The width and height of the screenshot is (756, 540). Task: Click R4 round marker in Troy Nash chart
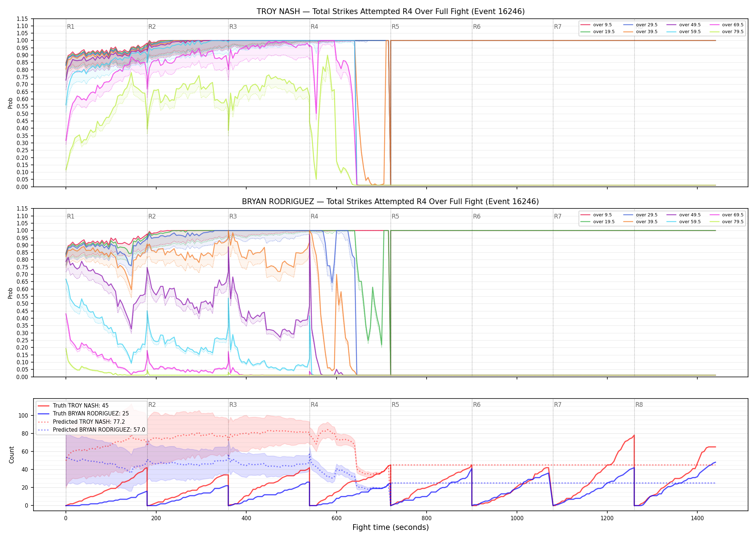(x=314, y=27)
